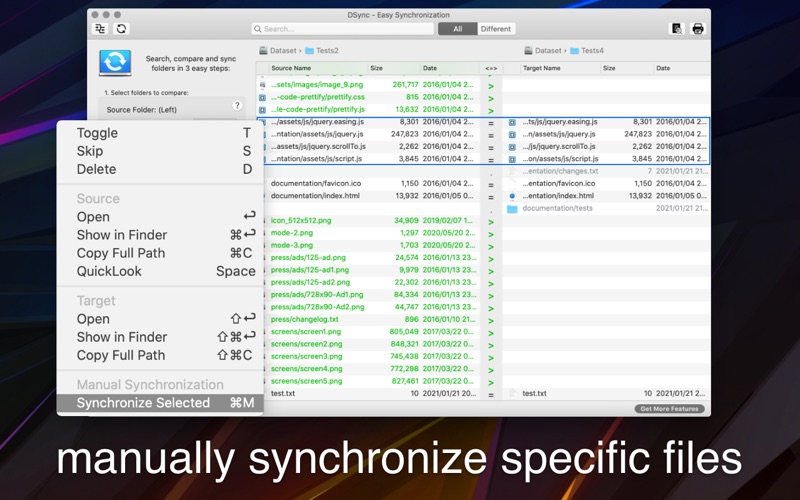Screen dimensions: 800x500
Task: Choose Skip from context menu
Action: (160, 151)
